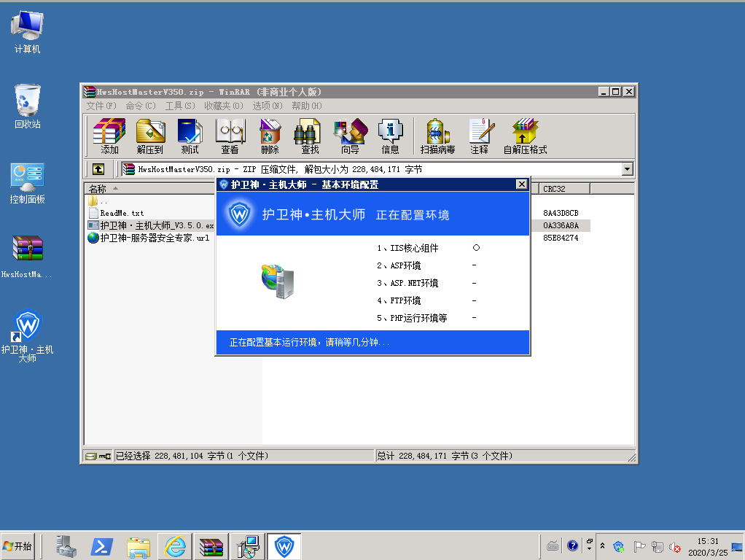Open the 查找 (Find) binoculars tool
The image size is (745, 560).
[309, 136]
